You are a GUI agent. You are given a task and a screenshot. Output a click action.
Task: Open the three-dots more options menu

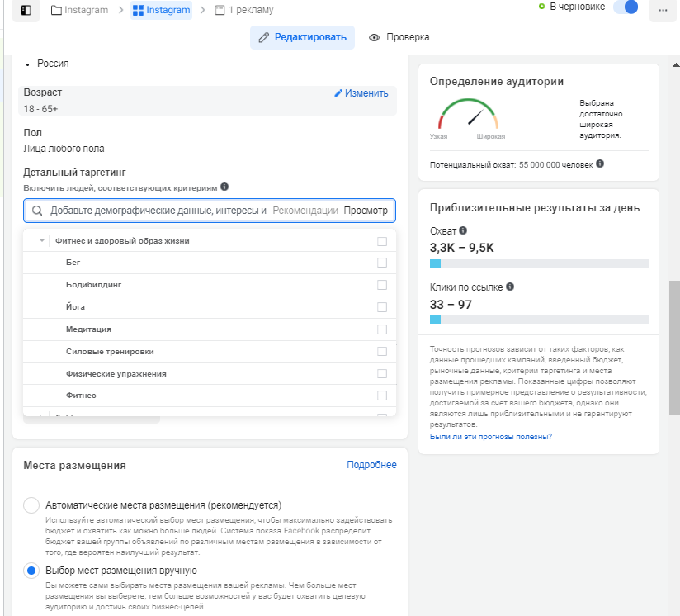663,11
